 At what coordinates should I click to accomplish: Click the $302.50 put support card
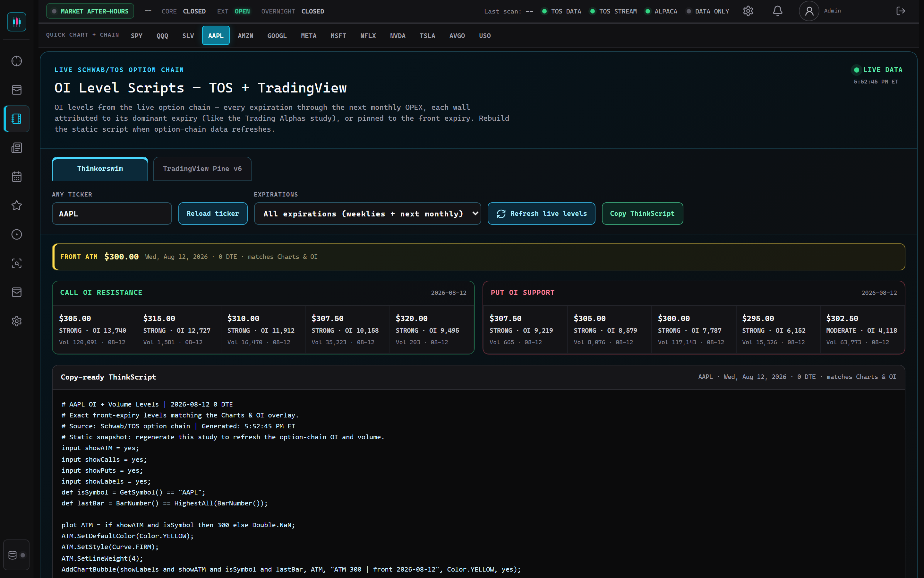(x=862, y=330)
